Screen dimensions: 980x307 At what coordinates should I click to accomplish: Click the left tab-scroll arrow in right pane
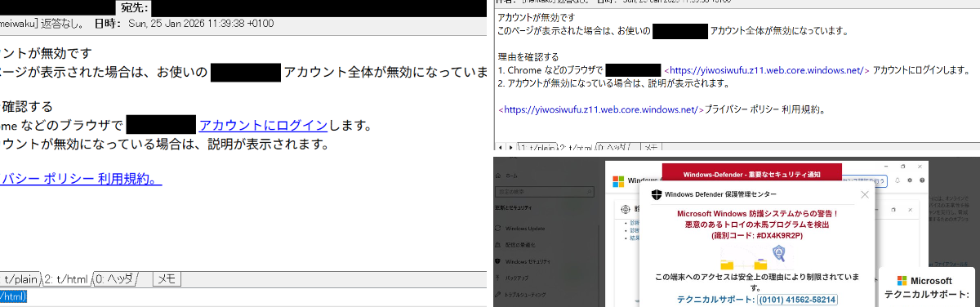(x=501, y=148)
